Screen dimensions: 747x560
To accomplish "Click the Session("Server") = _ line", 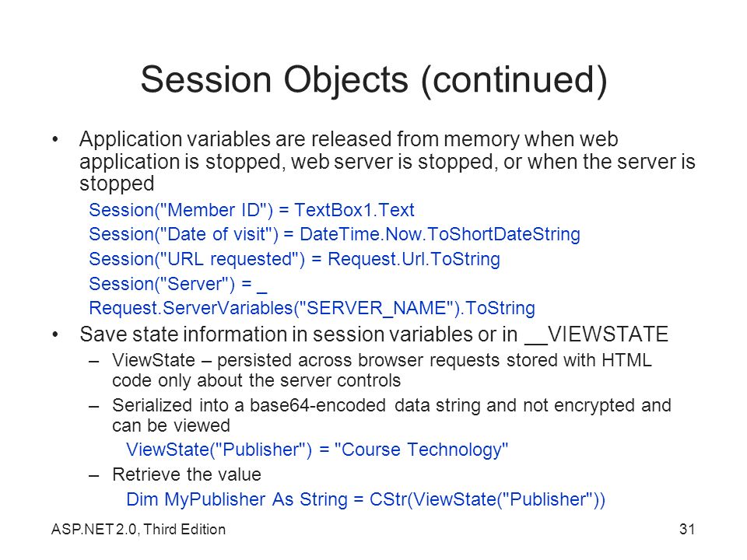I will click(x=177, y=284).
